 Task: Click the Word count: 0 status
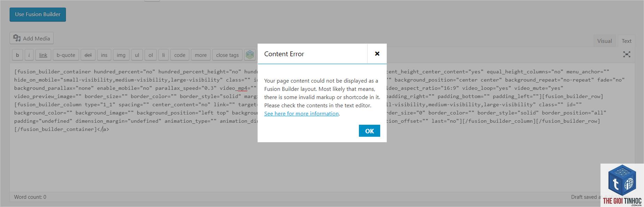click(x=30, y=197)
